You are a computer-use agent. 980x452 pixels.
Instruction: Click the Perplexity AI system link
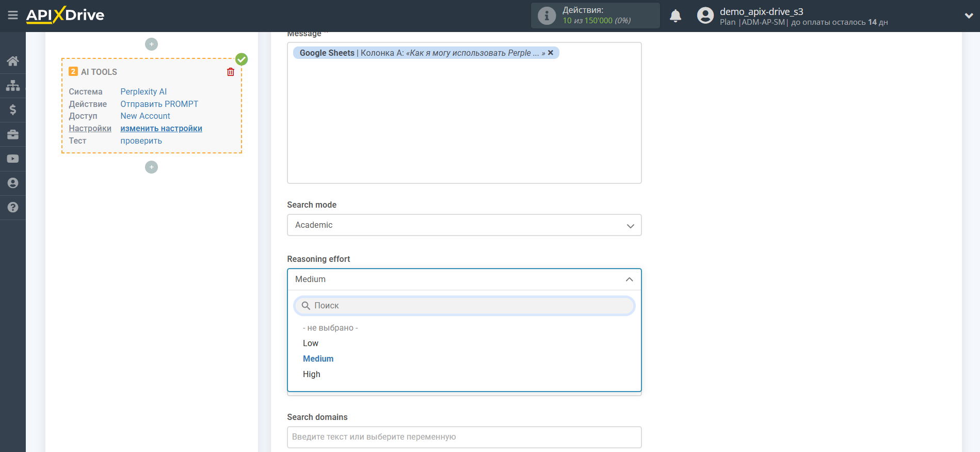(143, 91)
